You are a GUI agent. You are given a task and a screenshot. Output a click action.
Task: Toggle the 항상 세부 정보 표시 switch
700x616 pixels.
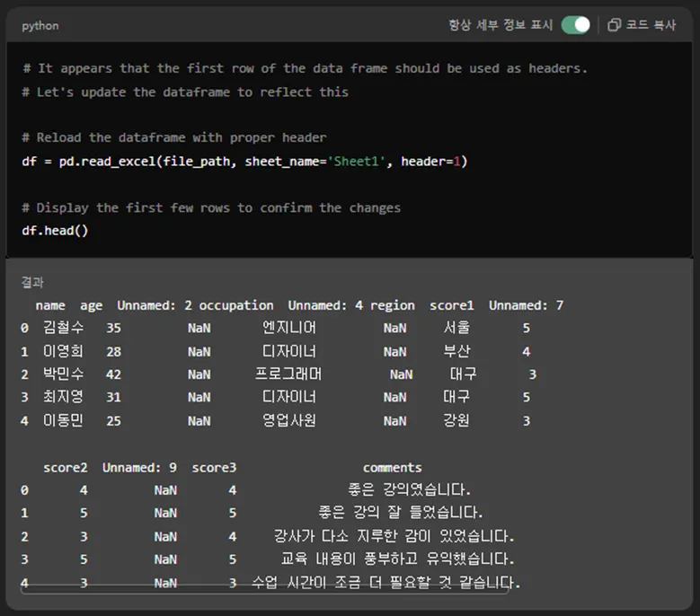coord(575,25)
